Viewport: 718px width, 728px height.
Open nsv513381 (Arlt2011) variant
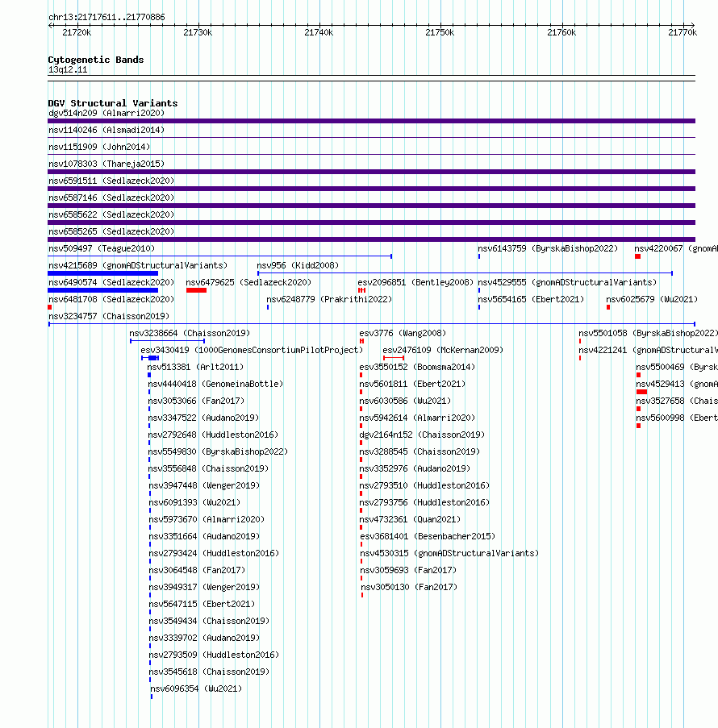click(195, 368)
